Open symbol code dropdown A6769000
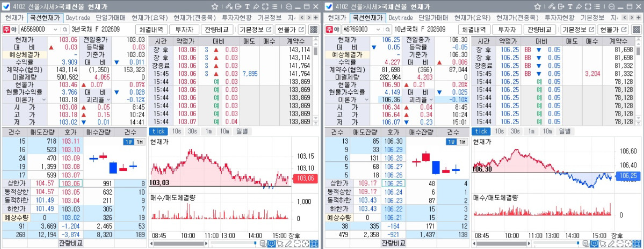This screenshot has height=249, width=644. (378, 30)
